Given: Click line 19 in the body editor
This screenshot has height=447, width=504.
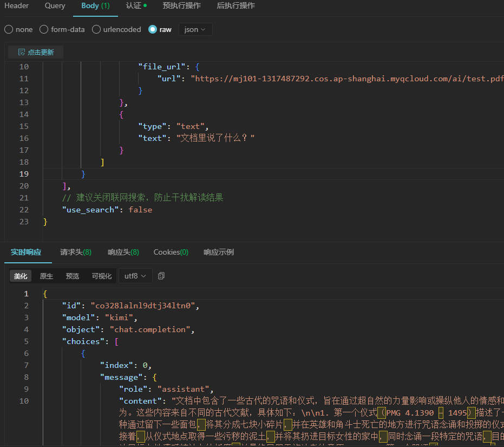Looking at the screenshot, I should (x=273, y=174).
